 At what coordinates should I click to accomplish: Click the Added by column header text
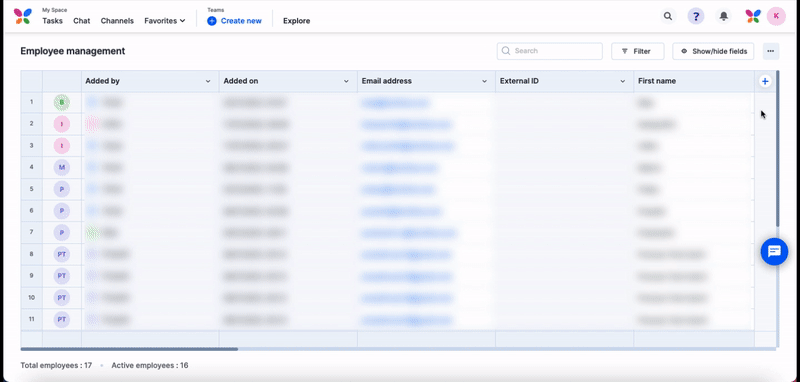point(103,81)
